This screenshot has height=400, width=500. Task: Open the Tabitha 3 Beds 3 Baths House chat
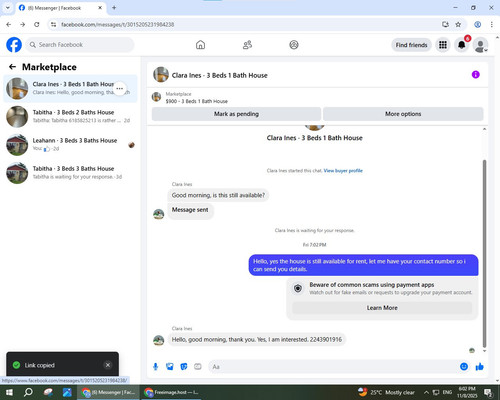pos(70,173)
